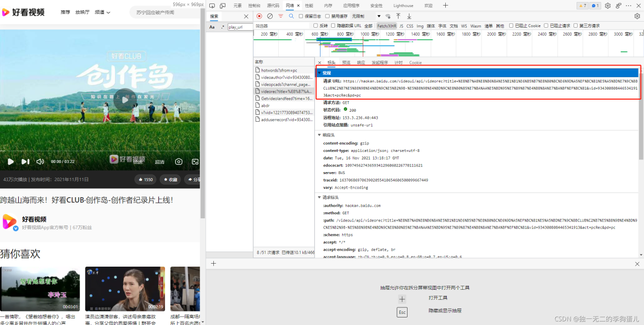Open the network throttling dropdown
Screen dimensions: 644x325
[x=366, y=16]
